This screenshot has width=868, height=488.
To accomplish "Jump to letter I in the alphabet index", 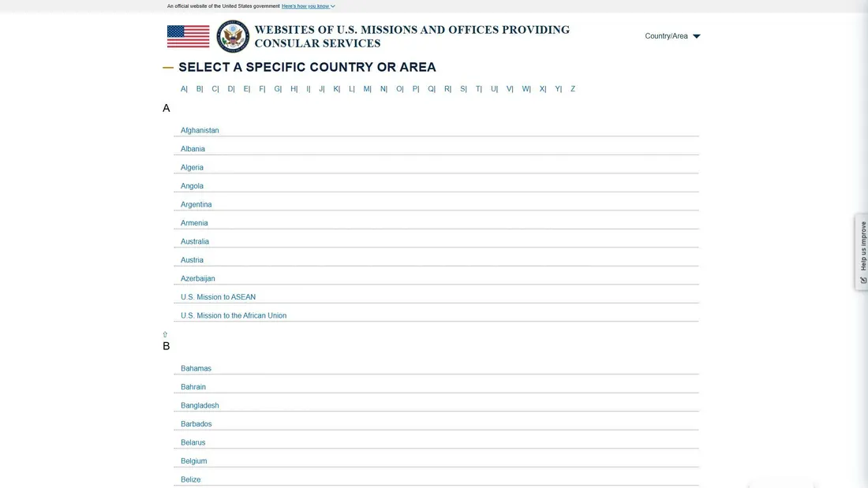I will click(309, 88).
